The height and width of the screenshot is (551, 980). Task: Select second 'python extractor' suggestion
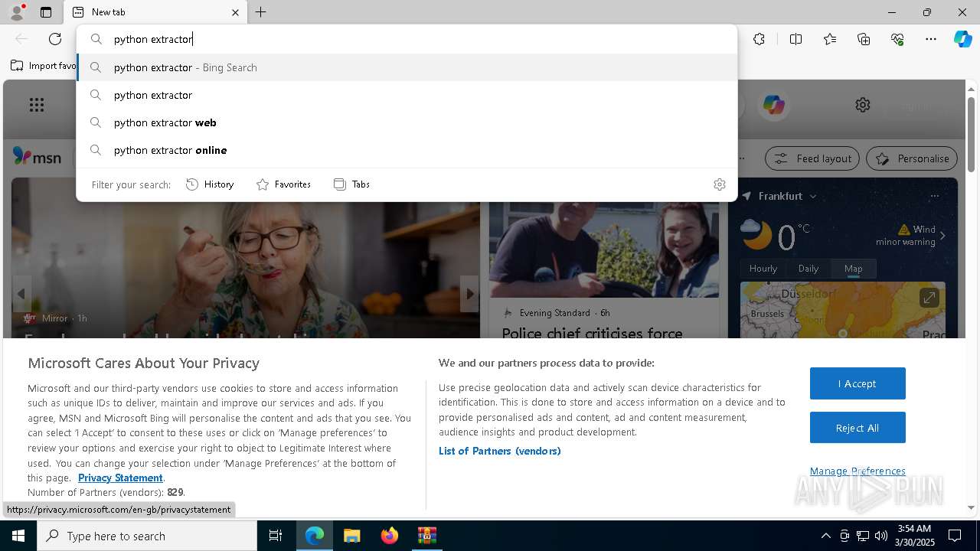(407, 95)
